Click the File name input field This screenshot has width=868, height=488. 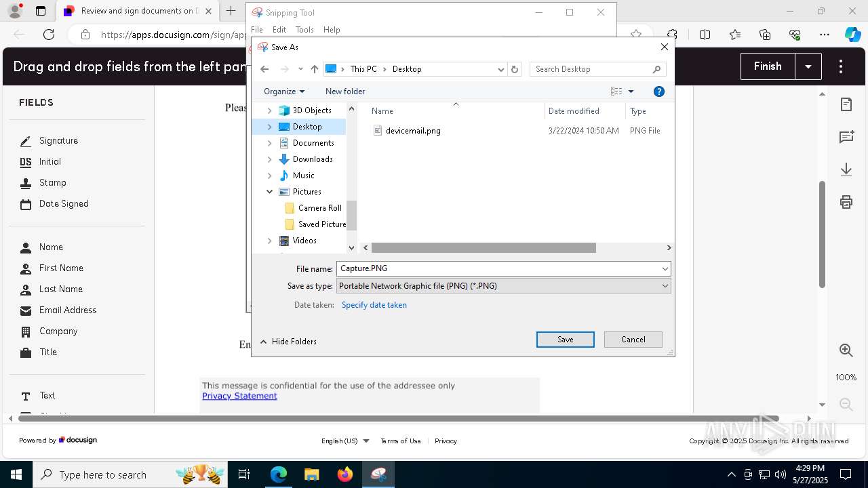498,268
